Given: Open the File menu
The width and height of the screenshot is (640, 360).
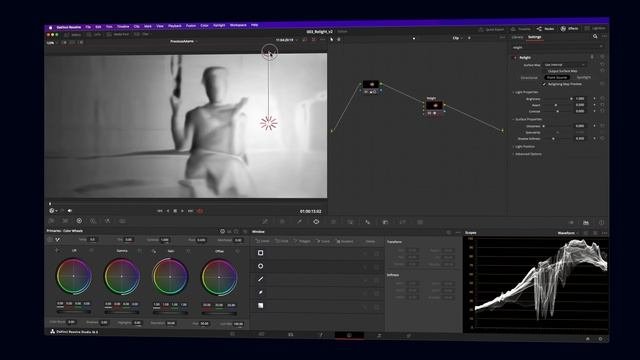Looking at the screenshot, I should point(88,27).
